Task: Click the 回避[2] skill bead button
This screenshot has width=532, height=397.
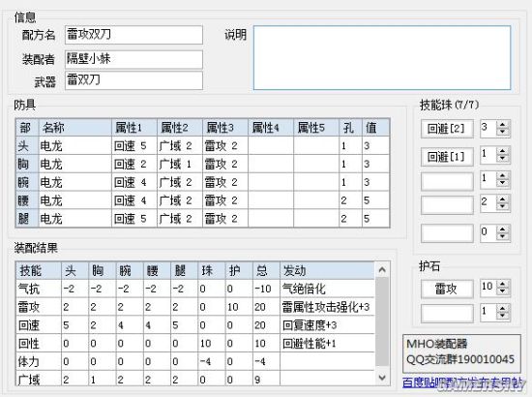Action: (x=447, y=129)
